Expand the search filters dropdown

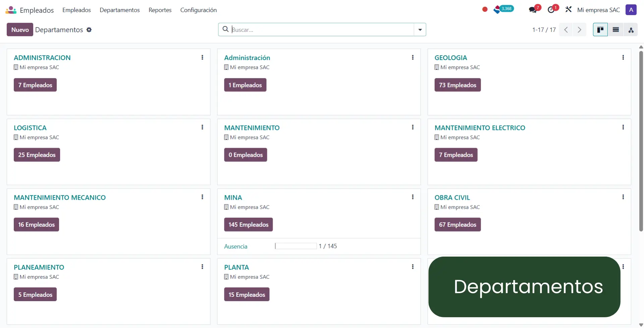click(x=420, y=29)
